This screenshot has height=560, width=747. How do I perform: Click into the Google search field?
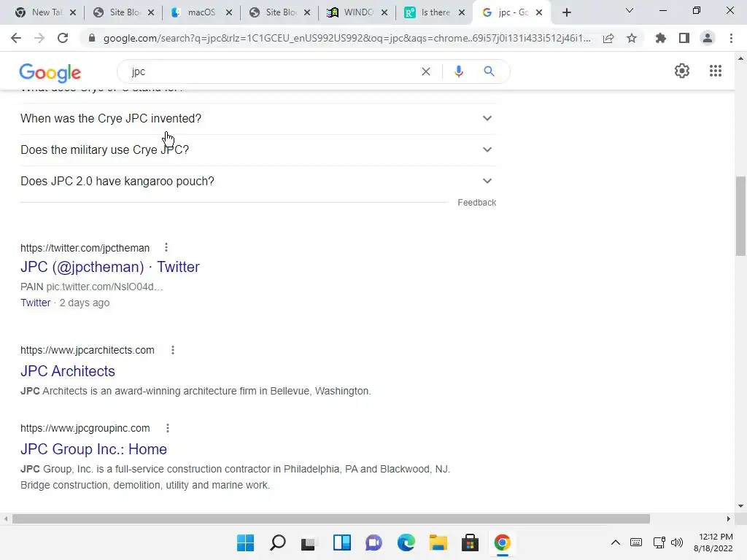coord(271,71)
